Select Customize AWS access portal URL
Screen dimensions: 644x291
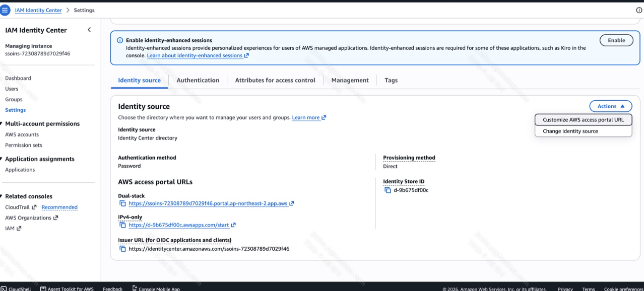(583, 120)
